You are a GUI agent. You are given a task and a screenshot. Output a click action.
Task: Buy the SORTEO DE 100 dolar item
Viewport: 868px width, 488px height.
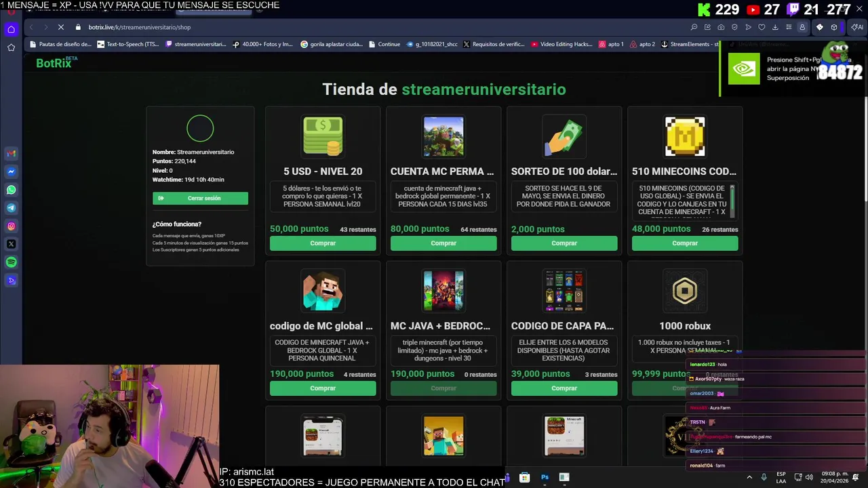pos(564,243)
